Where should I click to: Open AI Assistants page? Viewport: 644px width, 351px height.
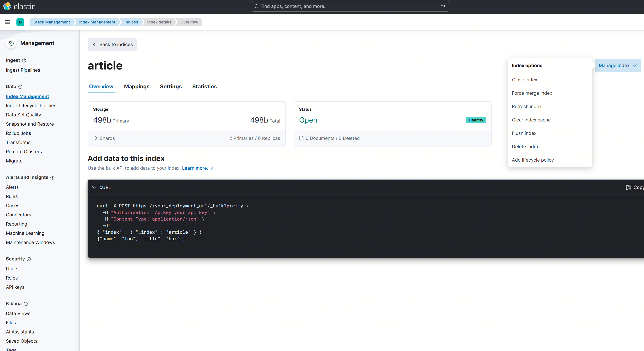point(20,332)
